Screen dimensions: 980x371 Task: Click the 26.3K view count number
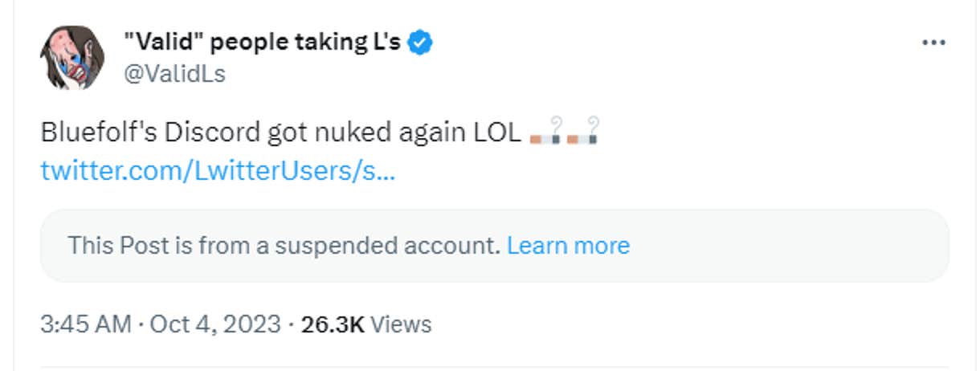[332, 324]
